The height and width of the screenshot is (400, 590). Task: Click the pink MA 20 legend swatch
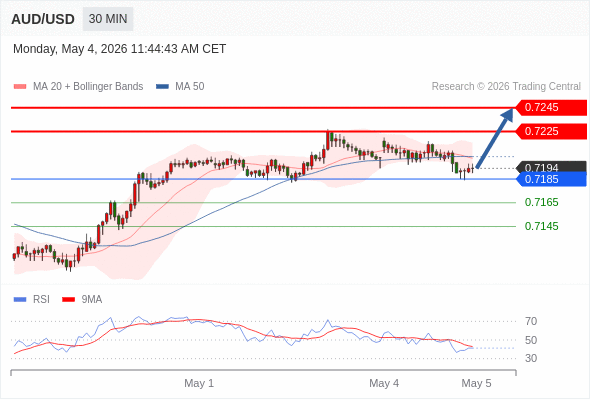[20, 87]
